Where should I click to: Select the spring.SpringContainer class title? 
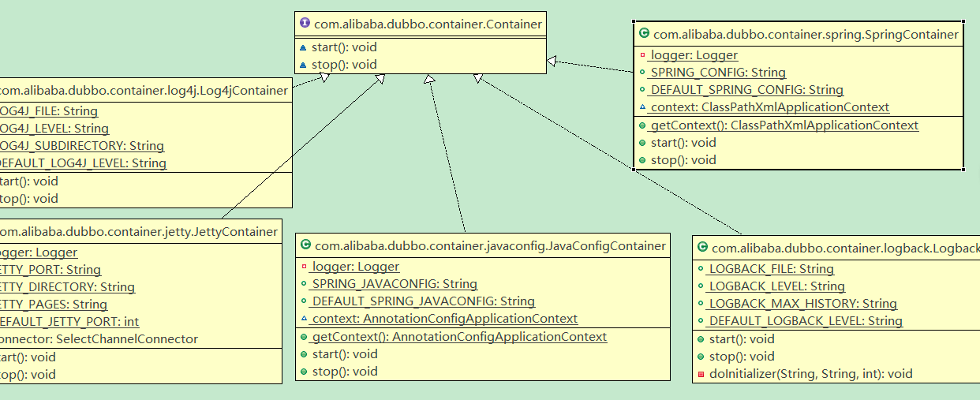click(x=806, y=34)
